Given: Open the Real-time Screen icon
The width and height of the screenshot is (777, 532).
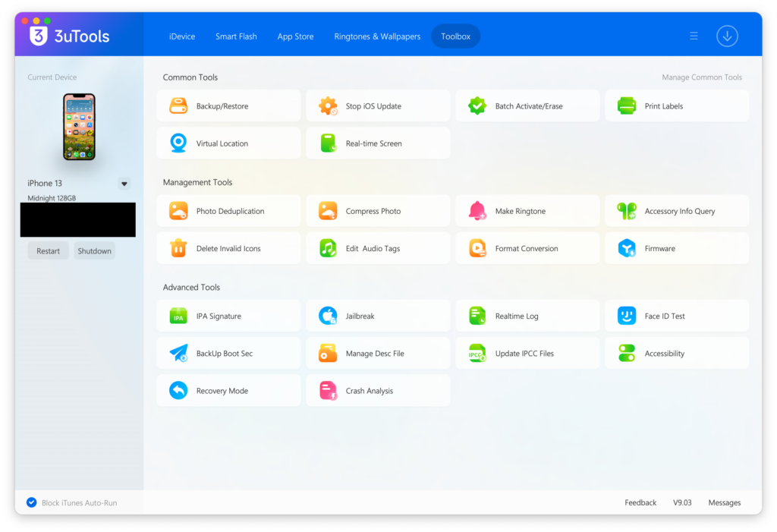Looking at the screenshot, I should [328, 143].
